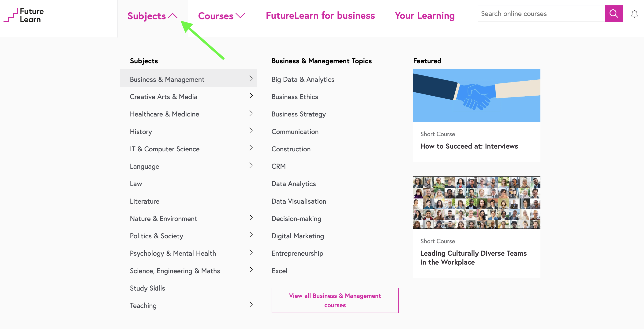Viewport: 644px width, 329px height.
Task: Click the How to Succeed at Interviews link
Action: [469, 146]
